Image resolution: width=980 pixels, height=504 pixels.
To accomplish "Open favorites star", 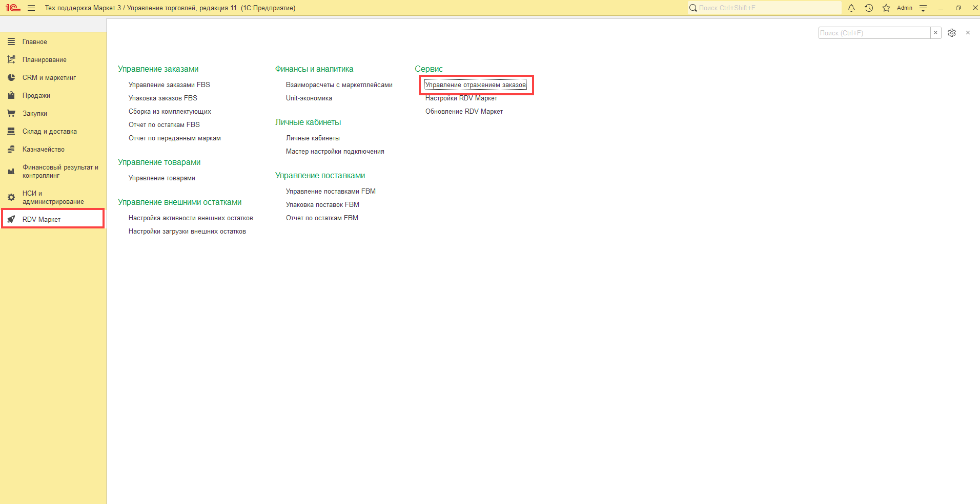I will [x=886, y=8].
